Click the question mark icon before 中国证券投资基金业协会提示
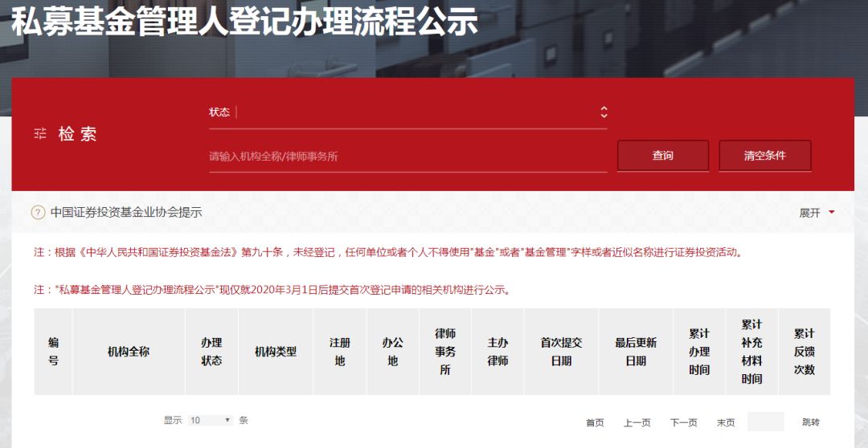This screenshot has width=868, height=448. click(39, 213)
